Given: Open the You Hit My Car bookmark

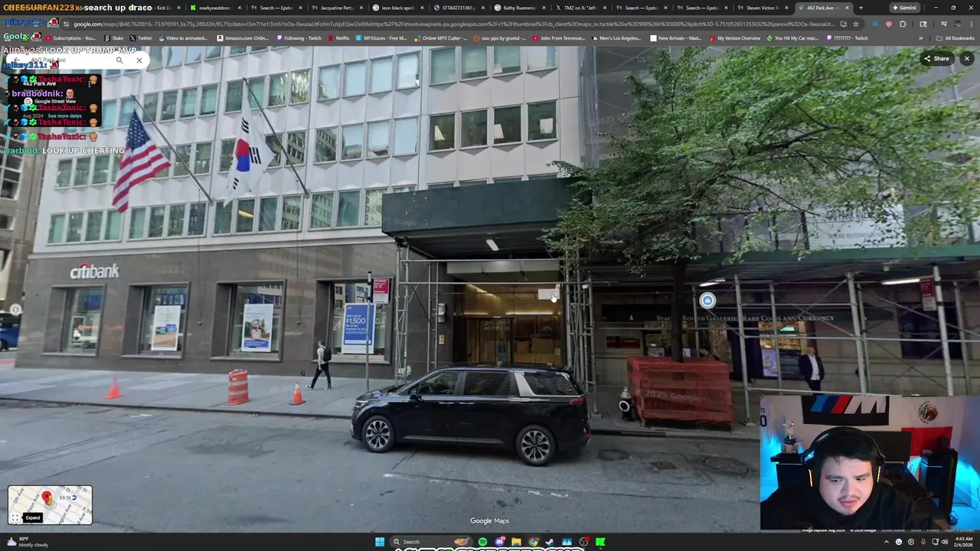Looking at the screenshot, I should pos(793,38).
